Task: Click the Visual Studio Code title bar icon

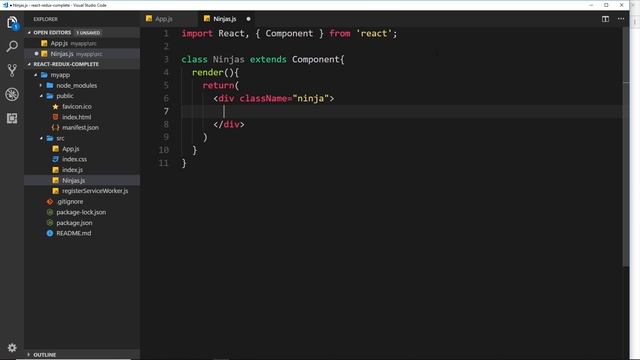Action: click(x=5, y=5)
